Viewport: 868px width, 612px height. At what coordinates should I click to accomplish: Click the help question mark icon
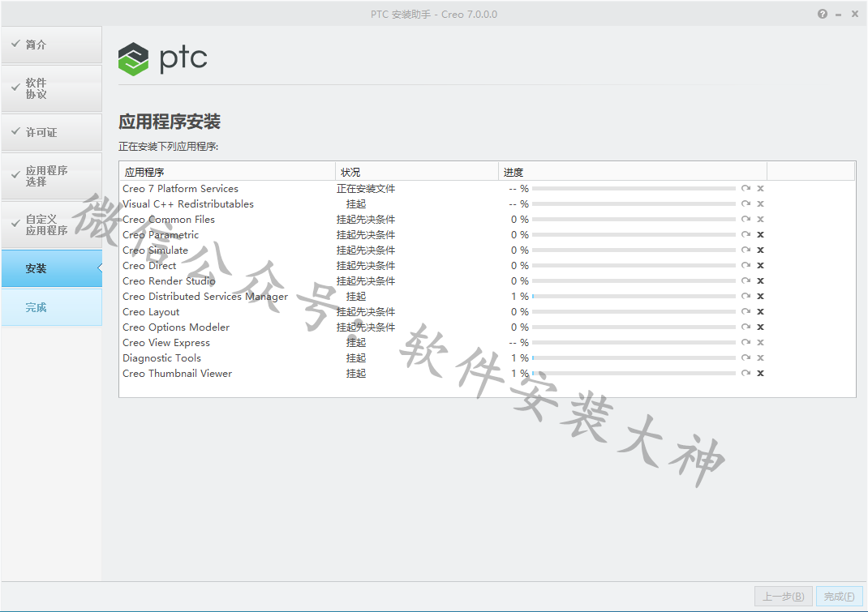pos(823,14)
